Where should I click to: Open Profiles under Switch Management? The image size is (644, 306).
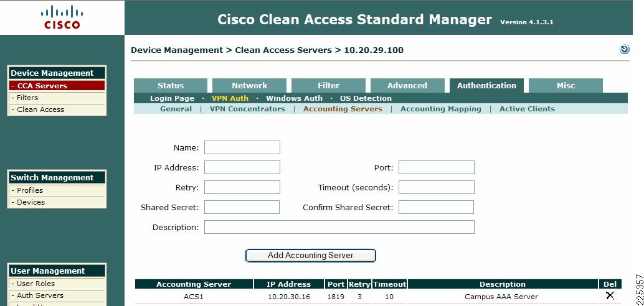point(57,190)
